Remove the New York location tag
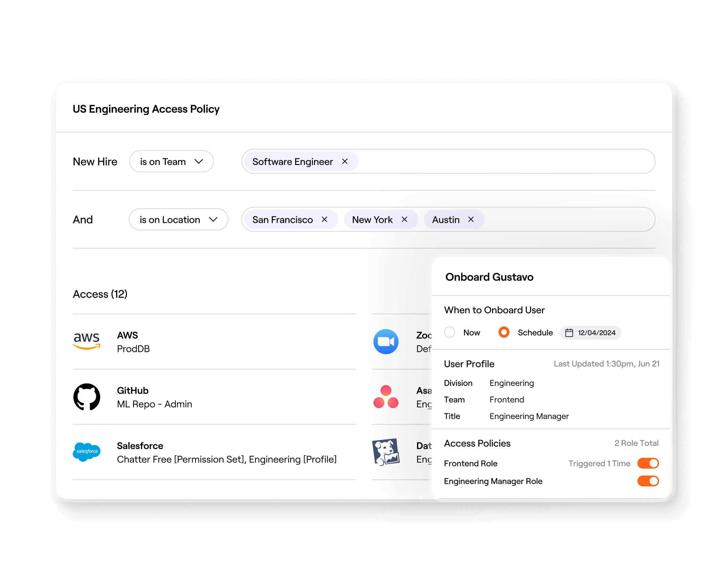This screenshot has width=728, height=582. (x=404, y=219)
